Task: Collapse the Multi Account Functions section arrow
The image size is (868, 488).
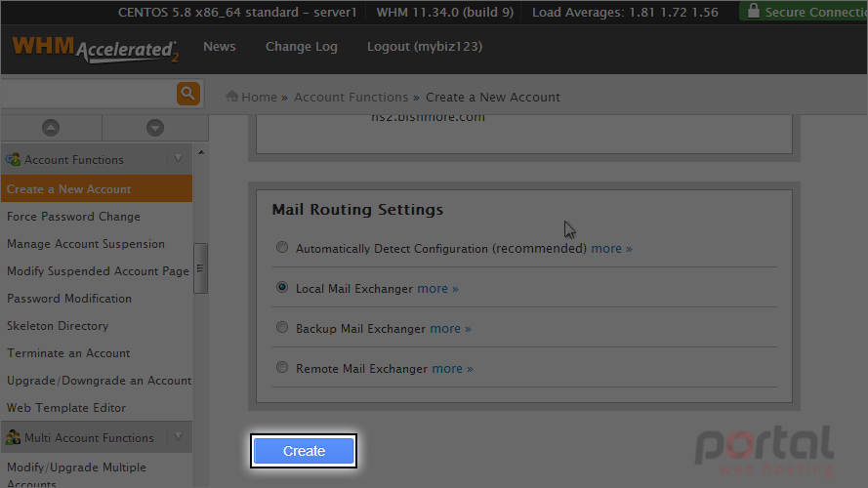Action: pyautogui.click(x=179, y=437)
